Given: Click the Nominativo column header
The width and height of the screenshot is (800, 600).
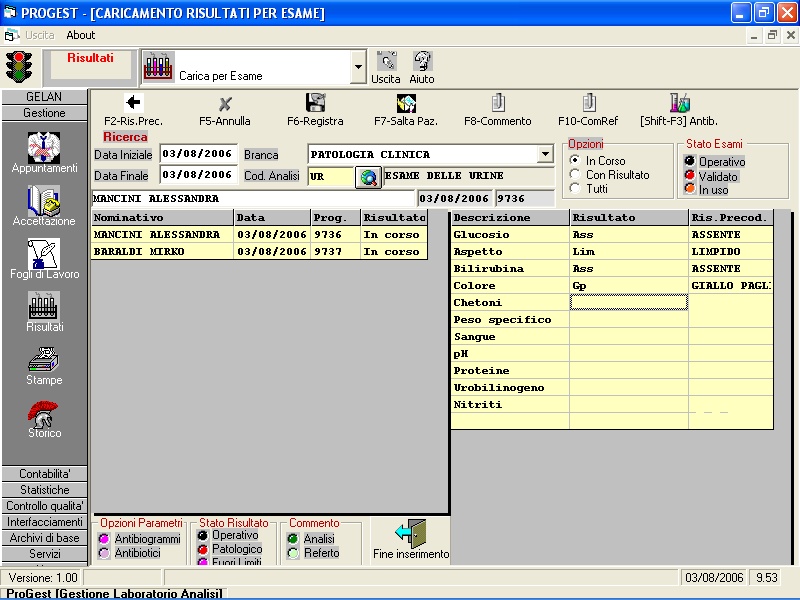Looking at the screenshot, I should [x=162, y=217].
